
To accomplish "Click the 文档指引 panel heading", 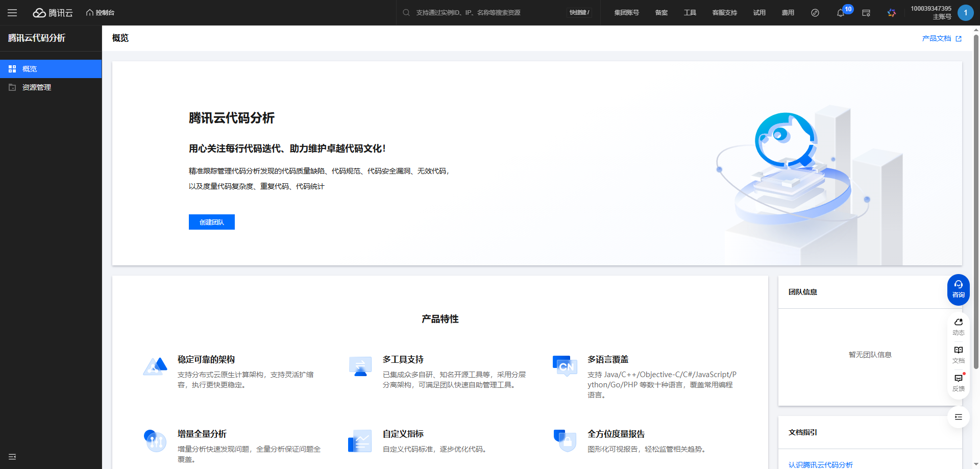I will pyautogui.click(x=803, y=432).
